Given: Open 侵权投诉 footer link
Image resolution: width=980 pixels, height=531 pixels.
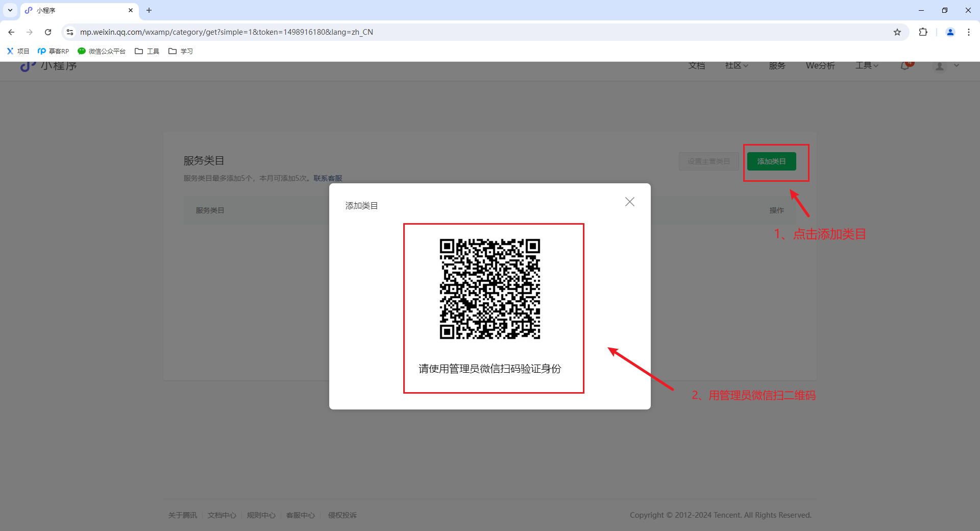Looking at the screenshot, I should pyautogui.click(x=342, y=515).
